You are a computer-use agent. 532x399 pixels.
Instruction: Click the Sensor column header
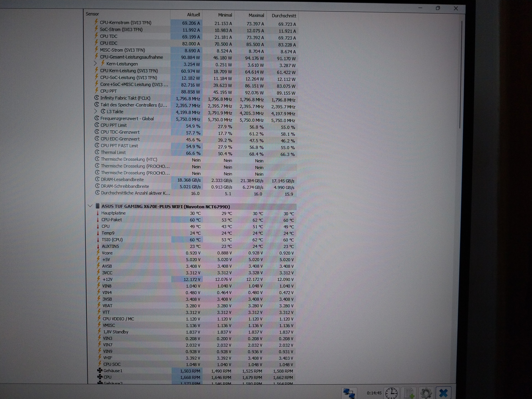coord(92,14)
